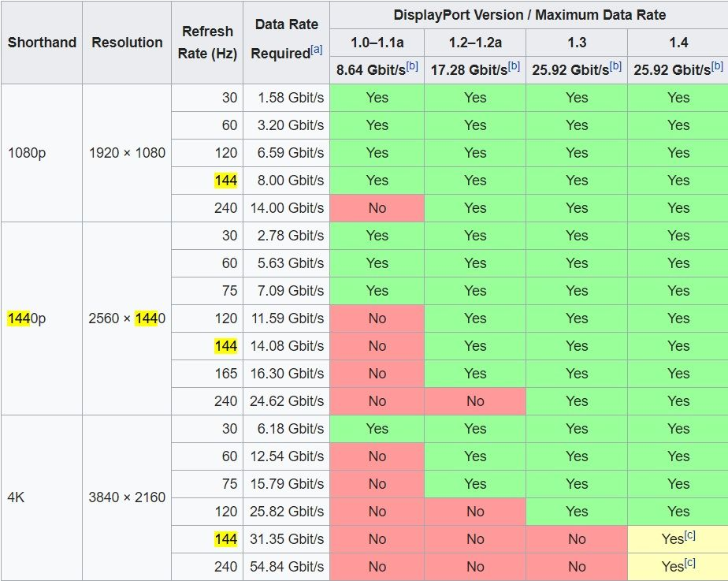This screenshot has width=728, height=581.
Task: Open footnote [b] in the 1.3 column header
Action: coord(615,66)
